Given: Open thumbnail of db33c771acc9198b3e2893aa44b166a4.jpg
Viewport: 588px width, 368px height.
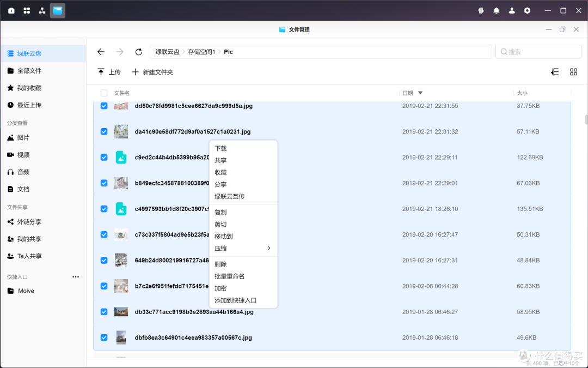Looking at the screenshot, I should point(121,312).
